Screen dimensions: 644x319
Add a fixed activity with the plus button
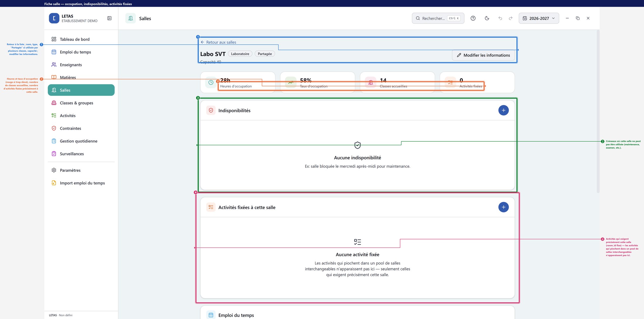click(503, 207)
